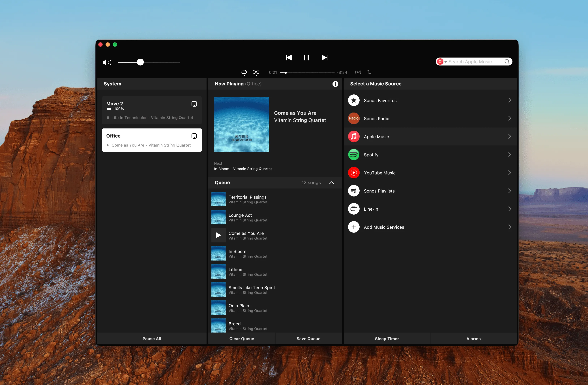Click the search magnifier icon
Screen dimensions: 588x385
[507, 62]
